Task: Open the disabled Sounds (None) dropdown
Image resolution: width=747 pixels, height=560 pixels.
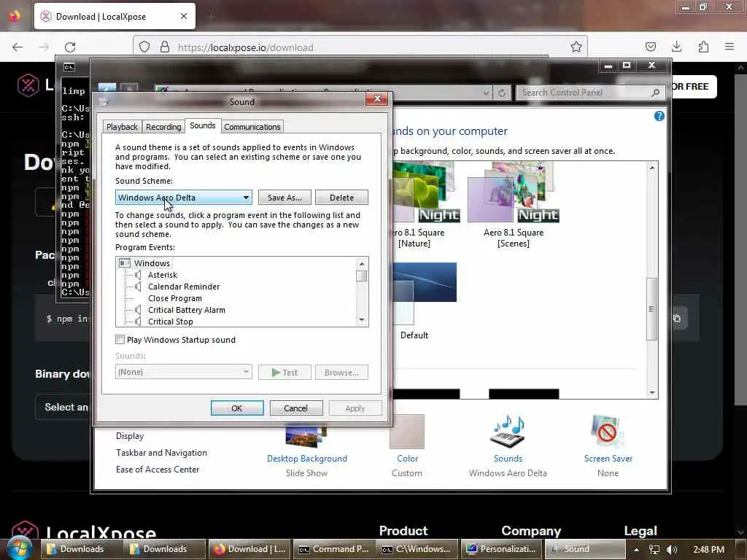Action: click(x=183, y=372)
